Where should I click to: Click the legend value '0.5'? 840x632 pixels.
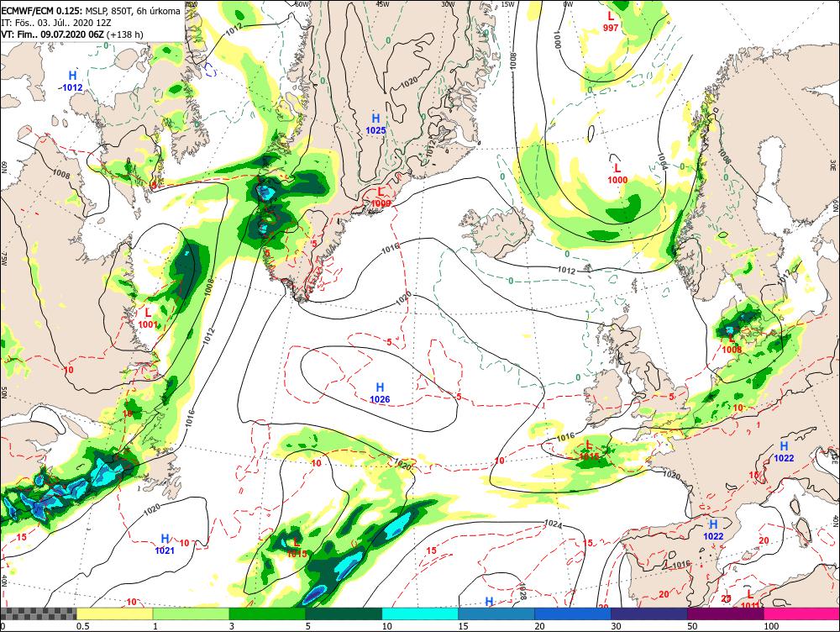pyautogui.click(x=82, y=626)
